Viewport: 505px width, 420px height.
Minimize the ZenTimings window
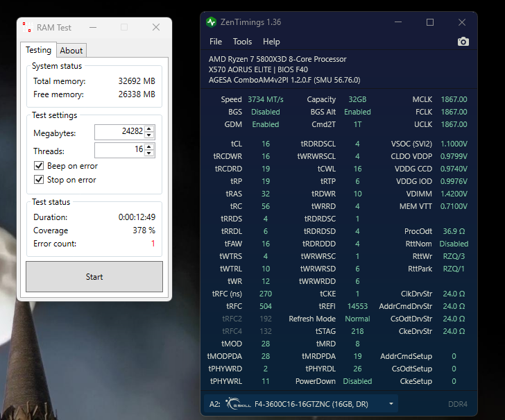coord(398,22)
